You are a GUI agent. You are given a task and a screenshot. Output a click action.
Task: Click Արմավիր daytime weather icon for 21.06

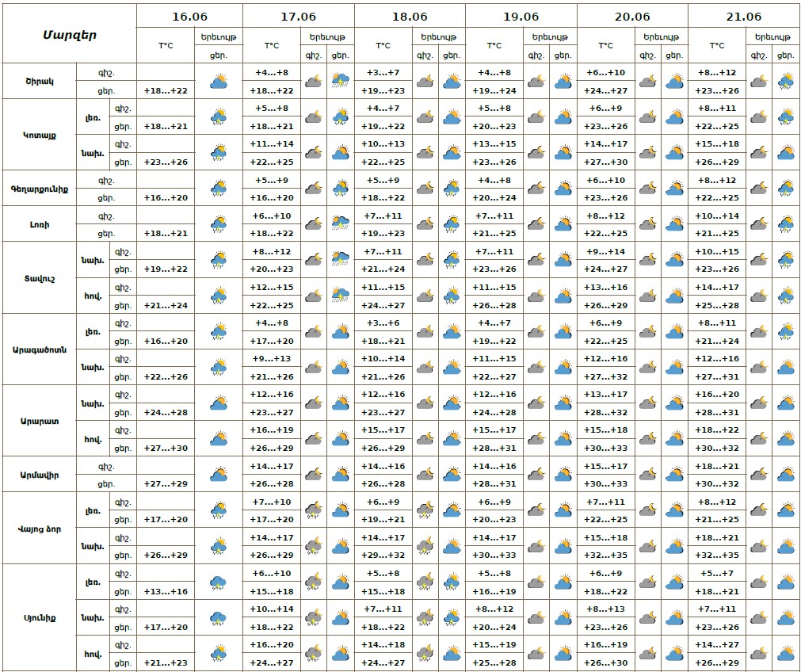point(785,475)
